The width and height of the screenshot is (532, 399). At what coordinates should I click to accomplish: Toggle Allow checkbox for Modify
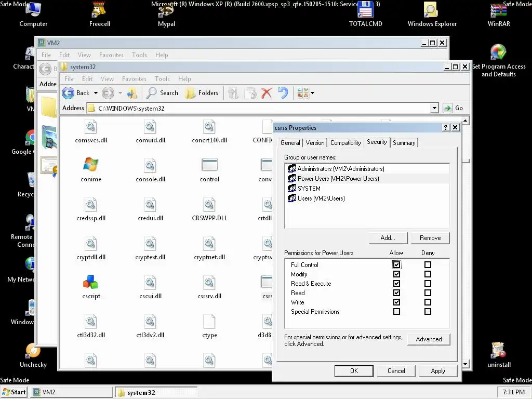(396, 274)
